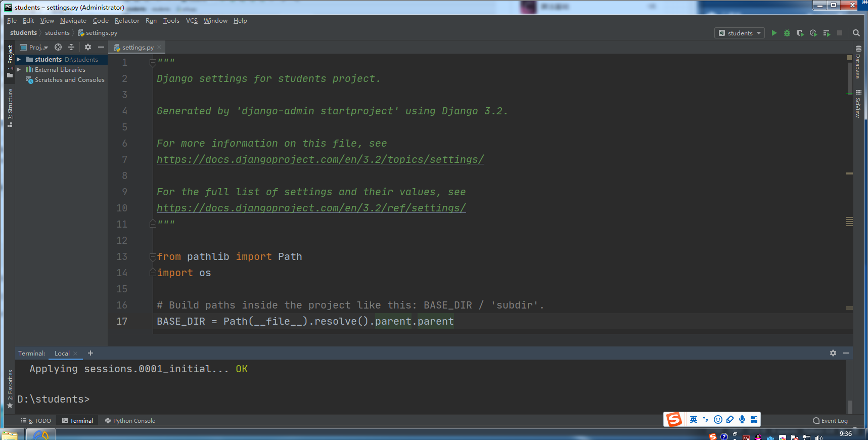Open Sogou emoji smiley panel
Screen dimensions: 868x440
tap(718, 419)
